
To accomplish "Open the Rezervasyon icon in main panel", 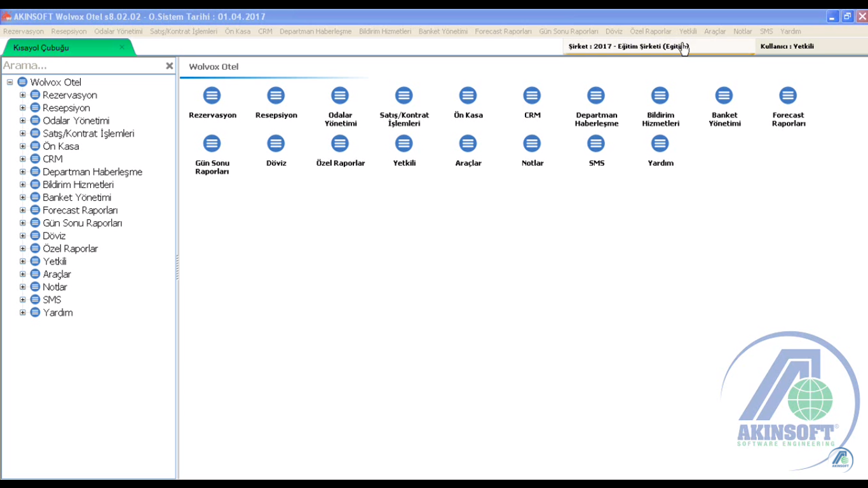I will (x=212, y=96).
